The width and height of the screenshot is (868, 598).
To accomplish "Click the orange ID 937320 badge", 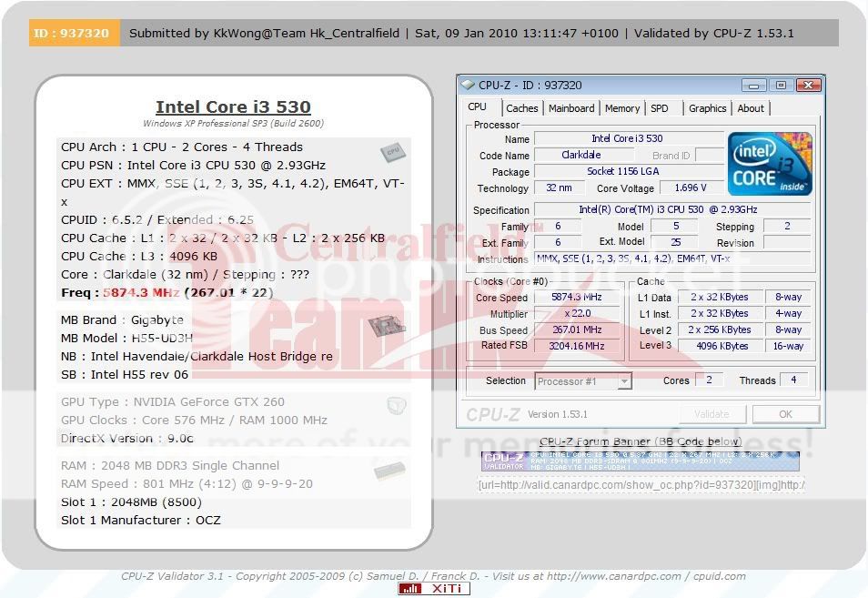I will pyautogui.click(x=74, y=34).
